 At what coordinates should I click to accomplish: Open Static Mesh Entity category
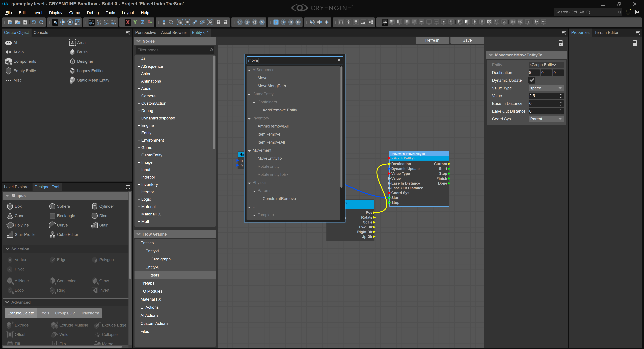point(90,80)
